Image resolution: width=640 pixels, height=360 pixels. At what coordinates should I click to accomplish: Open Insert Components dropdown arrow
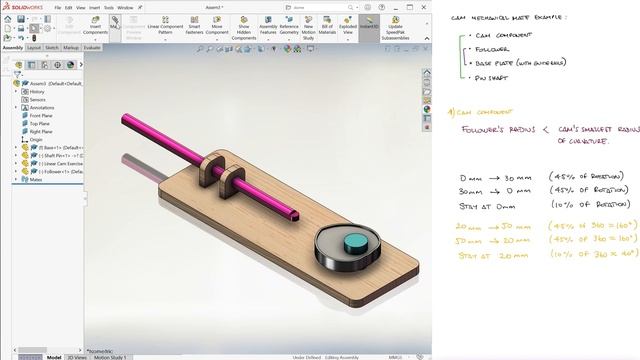pyautogui.click(x=96, y=40)
